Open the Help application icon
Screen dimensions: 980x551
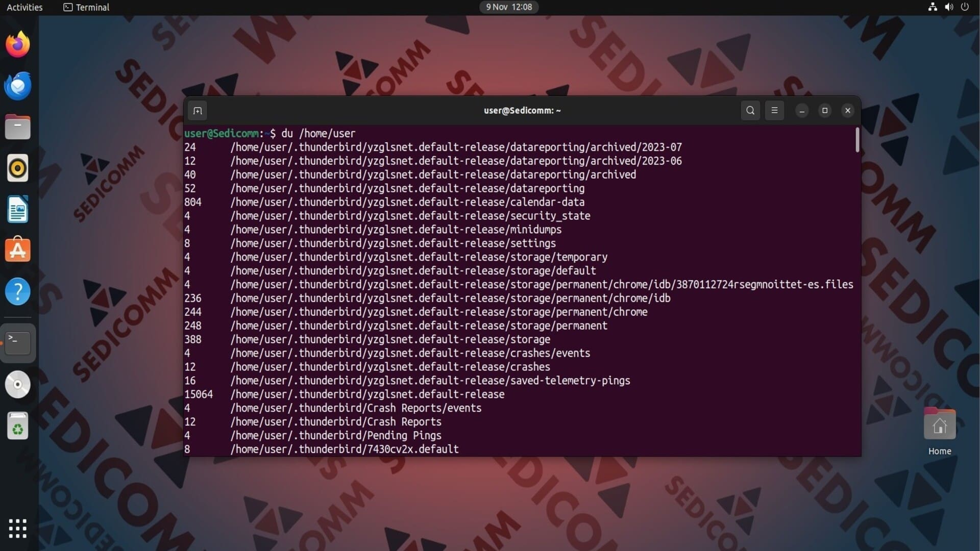pyautogui.click(x=18, y=292)
